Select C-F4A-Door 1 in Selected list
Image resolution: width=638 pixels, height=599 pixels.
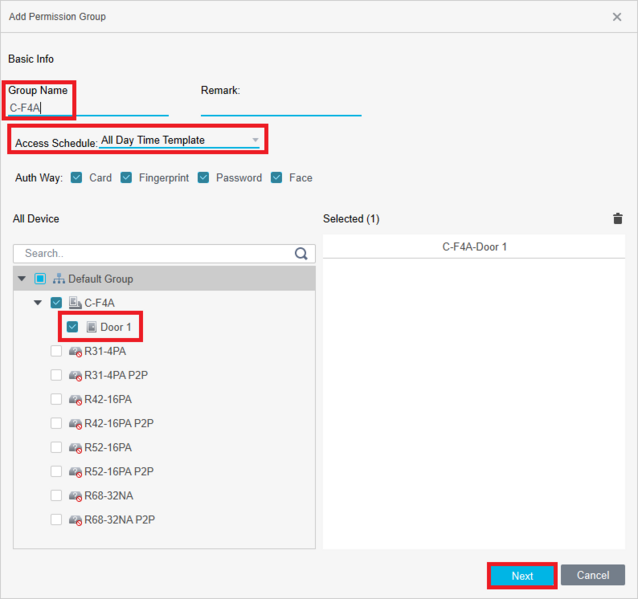coord(474,247)
